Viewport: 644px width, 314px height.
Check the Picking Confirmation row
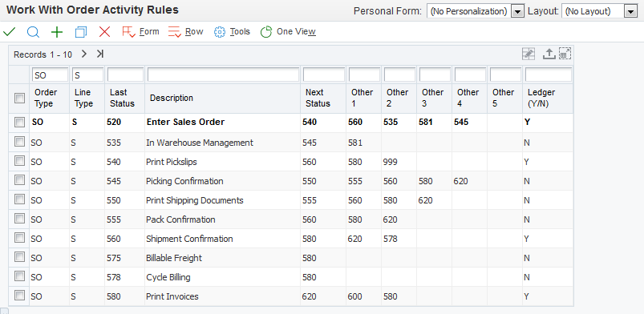coord(19,179)
